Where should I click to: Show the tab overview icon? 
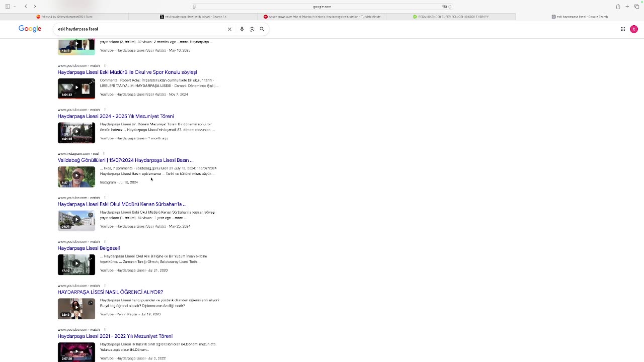point(637,7)
